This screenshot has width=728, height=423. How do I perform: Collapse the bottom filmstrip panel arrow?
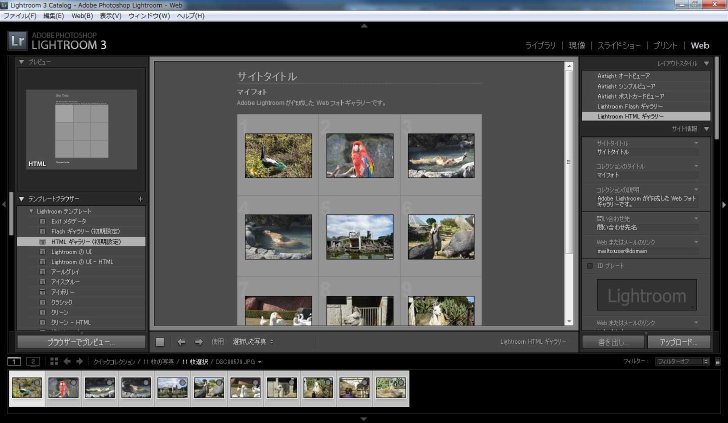(x=364, y=419)
